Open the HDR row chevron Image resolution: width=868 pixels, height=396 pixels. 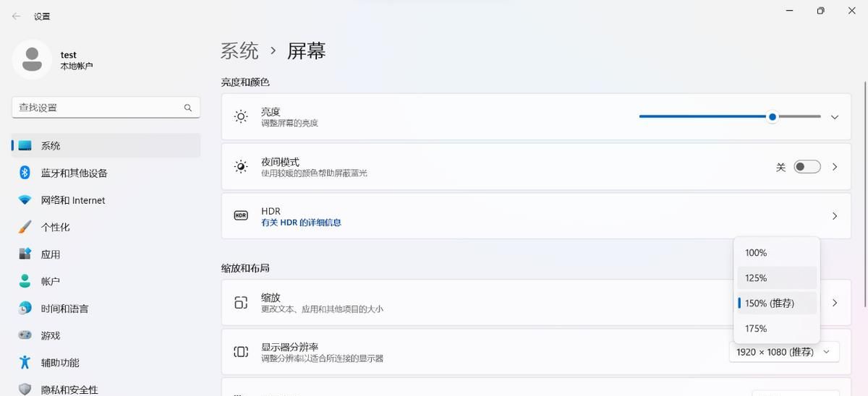click(835, 216)
